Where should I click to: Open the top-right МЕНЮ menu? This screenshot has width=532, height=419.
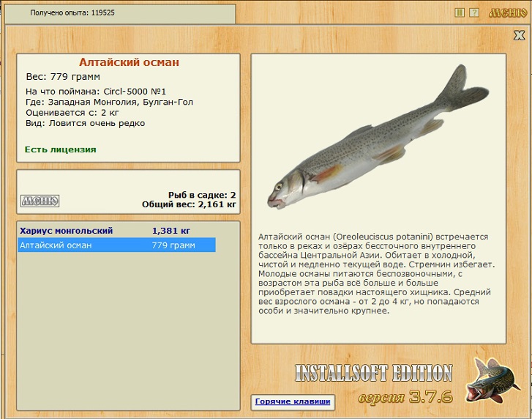[508, 13]
